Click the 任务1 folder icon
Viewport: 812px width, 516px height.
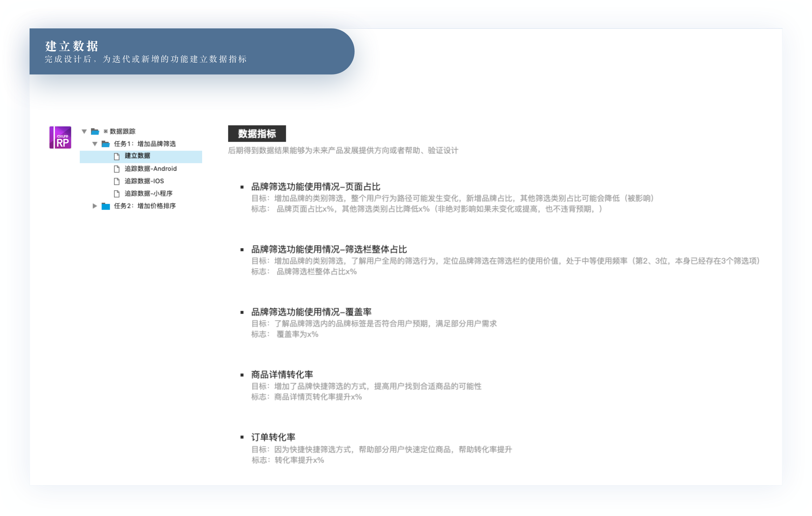tap(106, 144)
